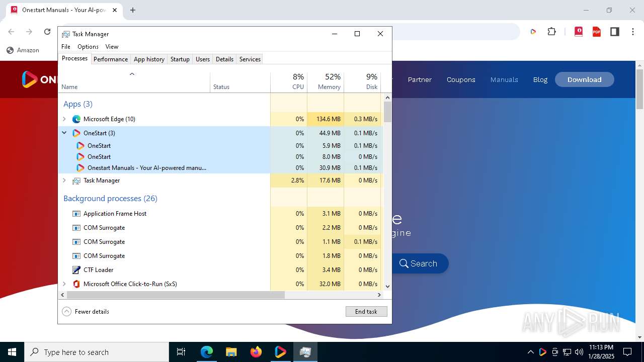644x362 pixels.
Task: Click the Download button on webpage
Action: click(x=585, y=79)
